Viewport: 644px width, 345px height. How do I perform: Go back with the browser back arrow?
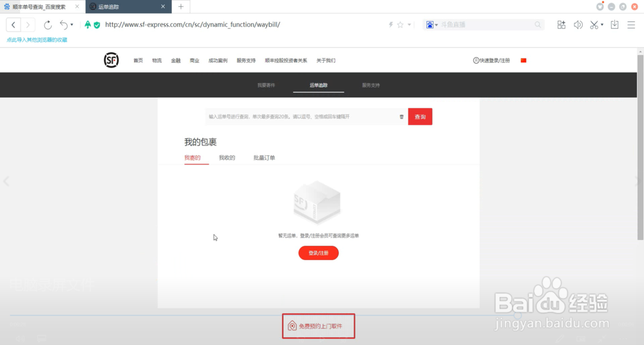coord(13,25)
